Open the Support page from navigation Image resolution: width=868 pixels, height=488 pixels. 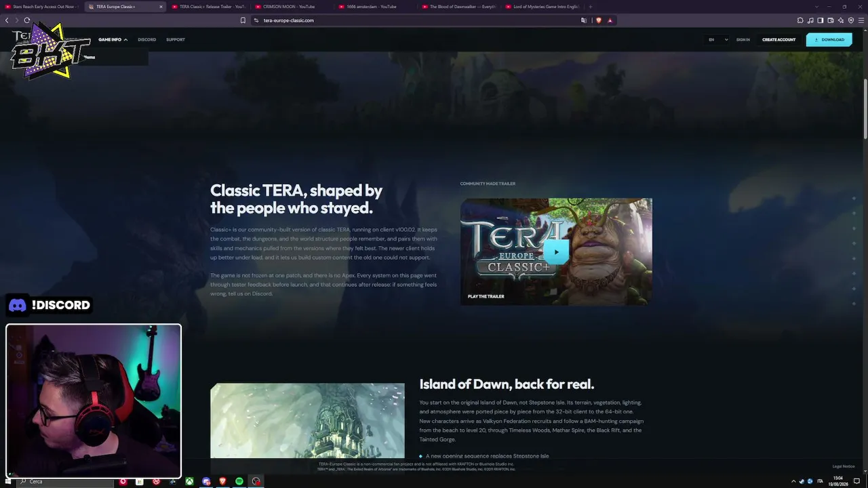(x=176, y=39)
